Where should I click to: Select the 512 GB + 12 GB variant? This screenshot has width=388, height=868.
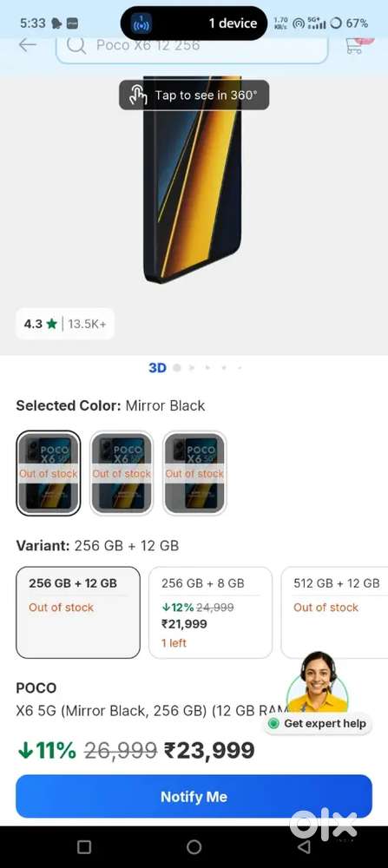point(334,612)
